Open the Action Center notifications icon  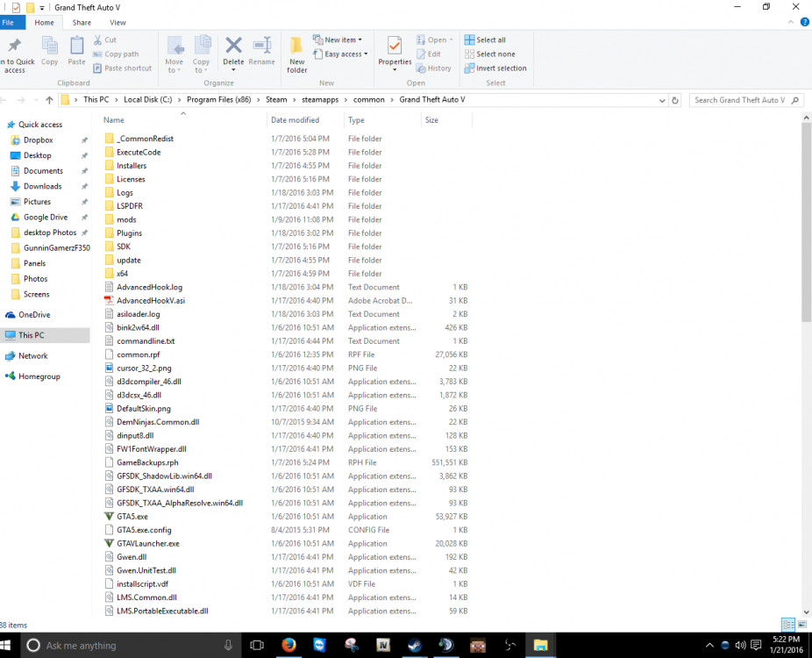(756, 645)
